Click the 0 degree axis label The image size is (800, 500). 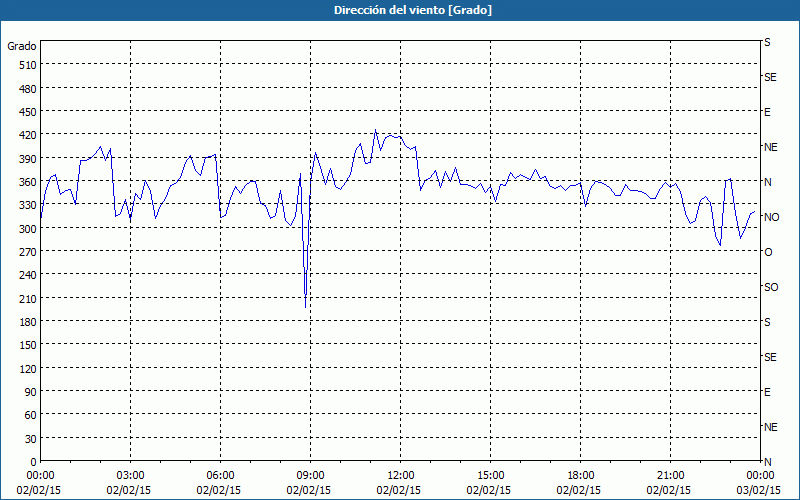[34, 462]
